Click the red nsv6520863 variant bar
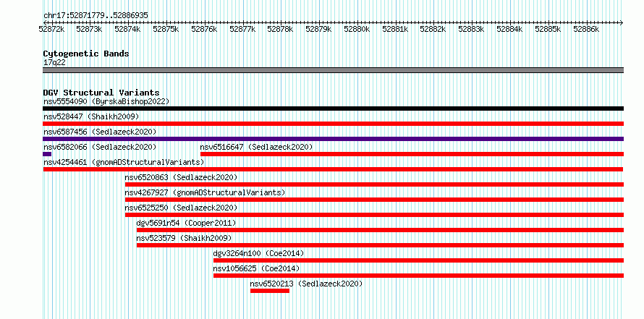The height and width of the screenshot is (319, 644). point(375,184)
